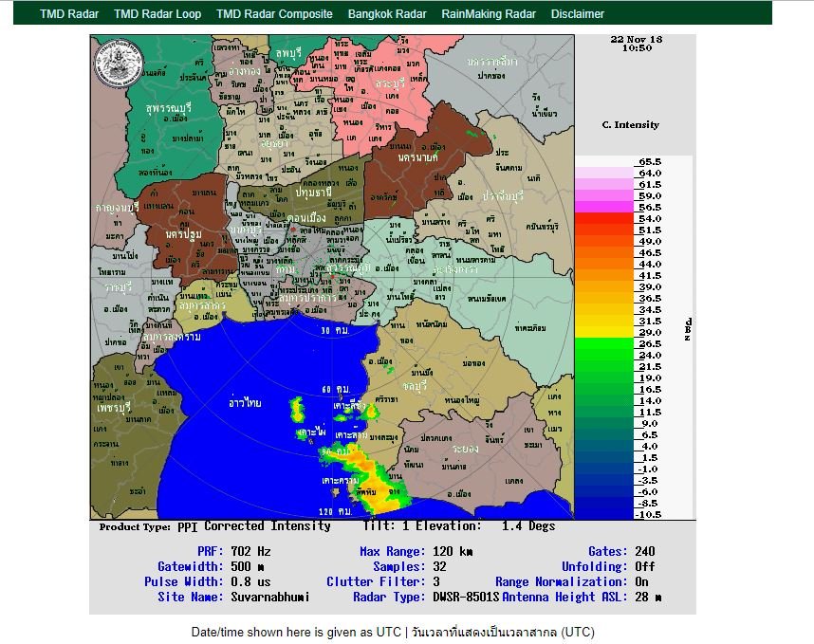
Task: Click the 54.0 dBZ red legend band
Action: point(604,218)
